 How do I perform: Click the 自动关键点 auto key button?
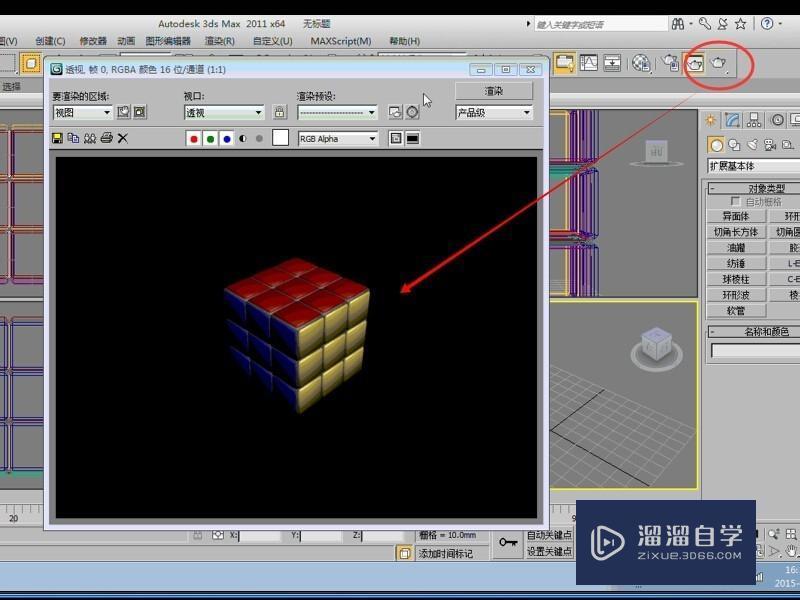pyautogui.click(x=549, y=535)
